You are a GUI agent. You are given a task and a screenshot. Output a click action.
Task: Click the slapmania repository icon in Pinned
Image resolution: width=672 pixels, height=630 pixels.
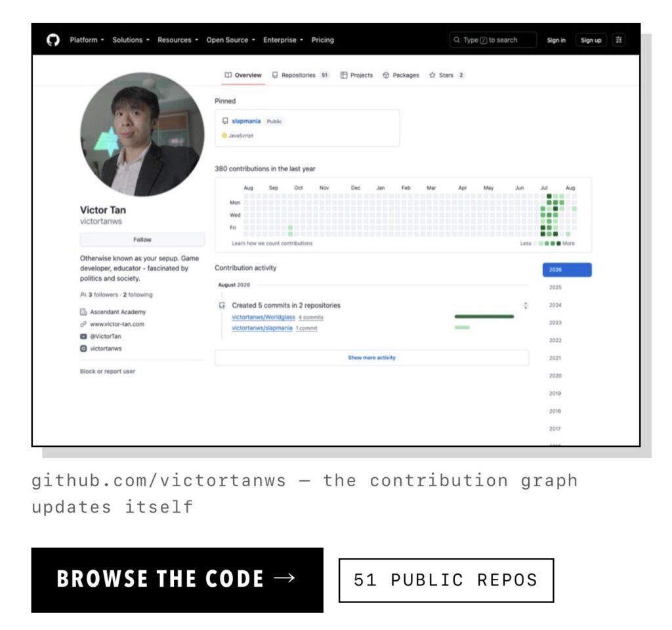coord(225,121)
